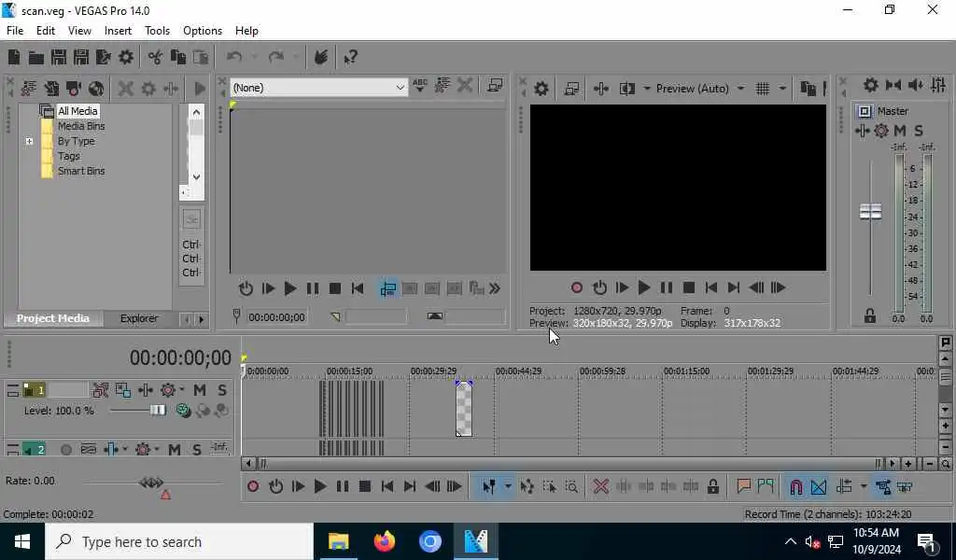Select the Zoom edit tool magnifier
956x560 pixels.
pos(571,487)
